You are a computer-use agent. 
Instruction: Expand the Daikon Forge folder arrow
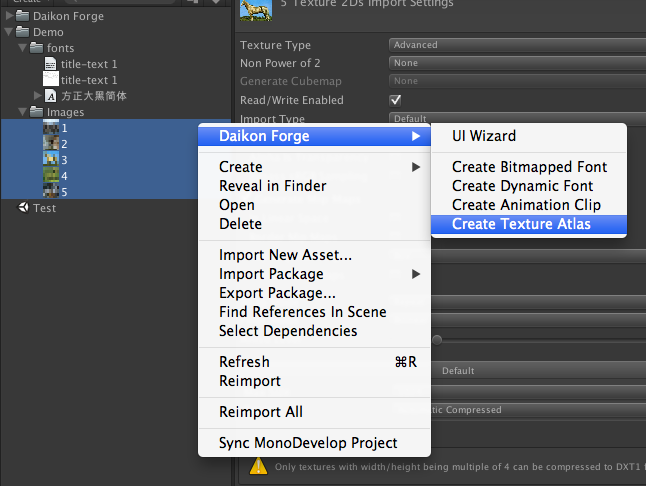(9, 16)
